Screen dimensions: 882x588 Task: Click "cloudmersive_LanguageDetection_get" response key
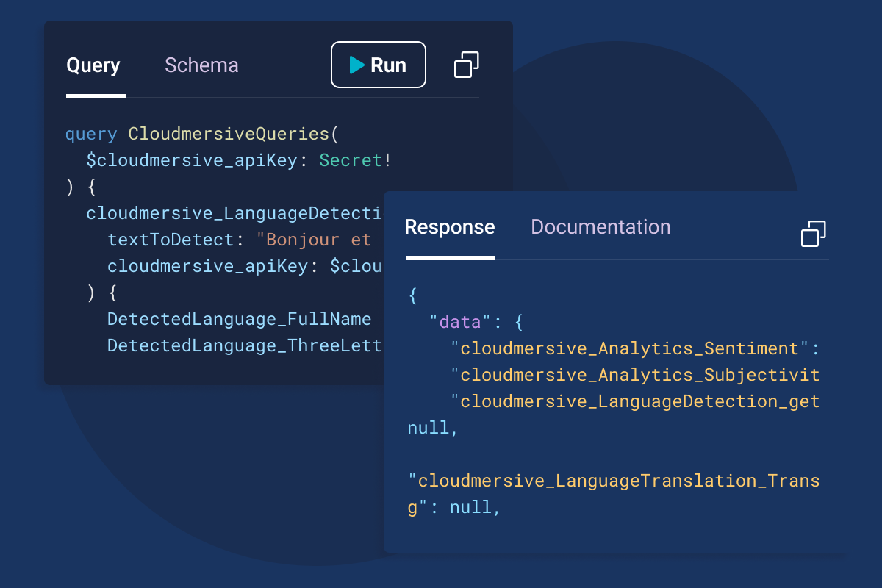(635, 401)
